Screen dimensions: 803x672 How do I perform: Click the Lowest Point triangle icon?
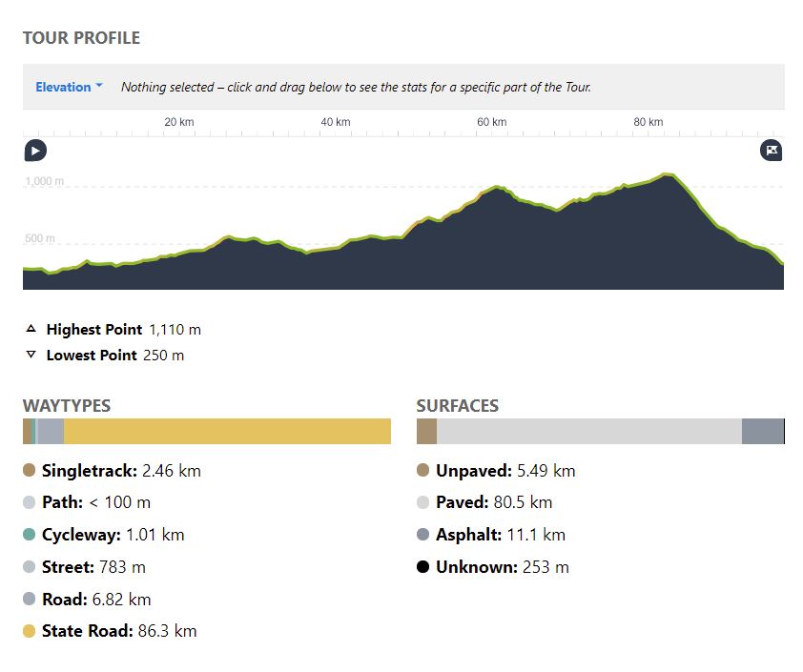[x=31, y=355]
